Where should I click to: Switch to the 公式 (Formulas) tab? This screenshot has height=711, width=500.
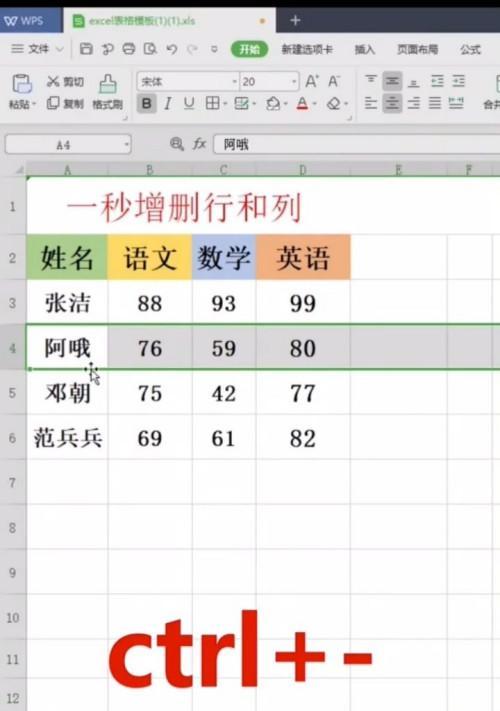(x=470, y=49)
